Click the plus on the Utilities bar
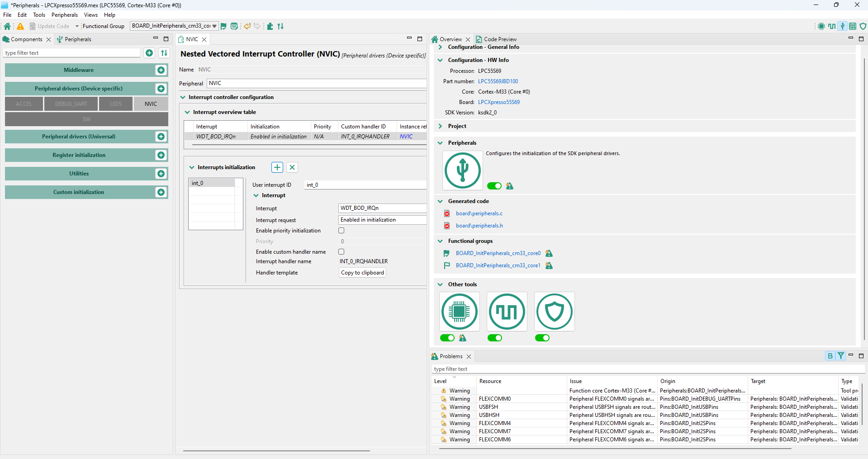The width and height of the screenshot is (868, 459). [161, 174]
